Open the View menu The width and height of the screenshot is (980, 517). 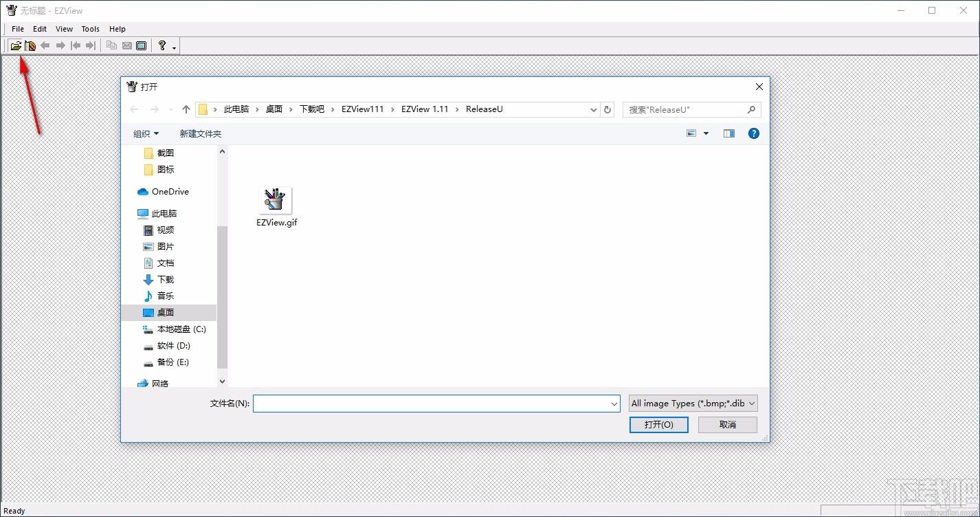(64, 29)
